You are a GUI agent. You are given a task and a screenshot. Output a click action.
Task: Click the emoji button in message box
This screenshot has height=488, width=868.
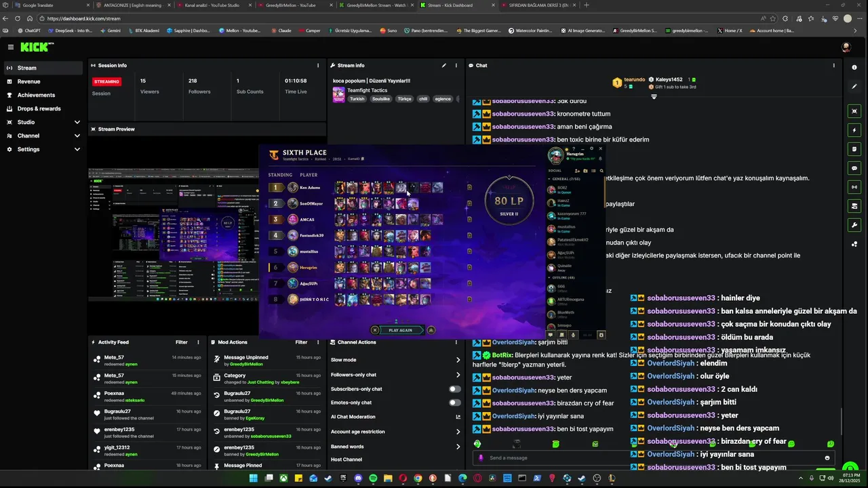coord(827,457)
